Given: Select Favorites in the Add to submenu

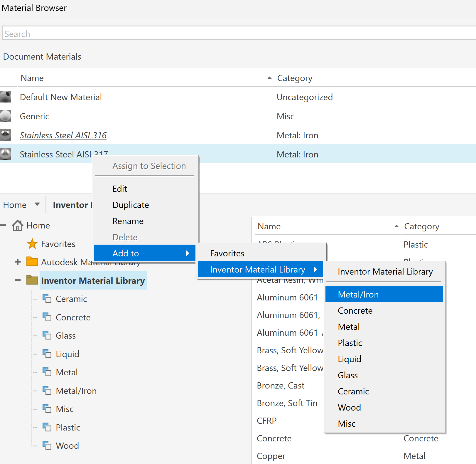Looking at the screenshot, I should tap(261, 253).
